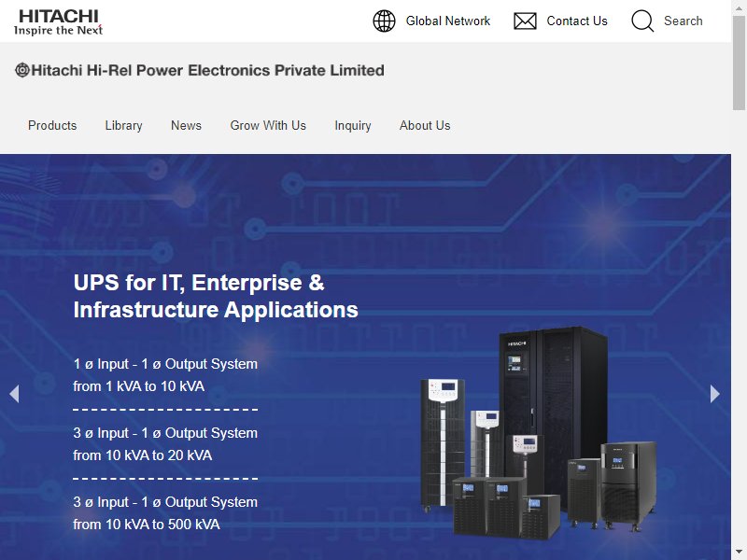Click the Hitachi Hi-Rel emblem icon
Image resolution: width=747 pixels, height=560 pixels.
tap(21, 70)
